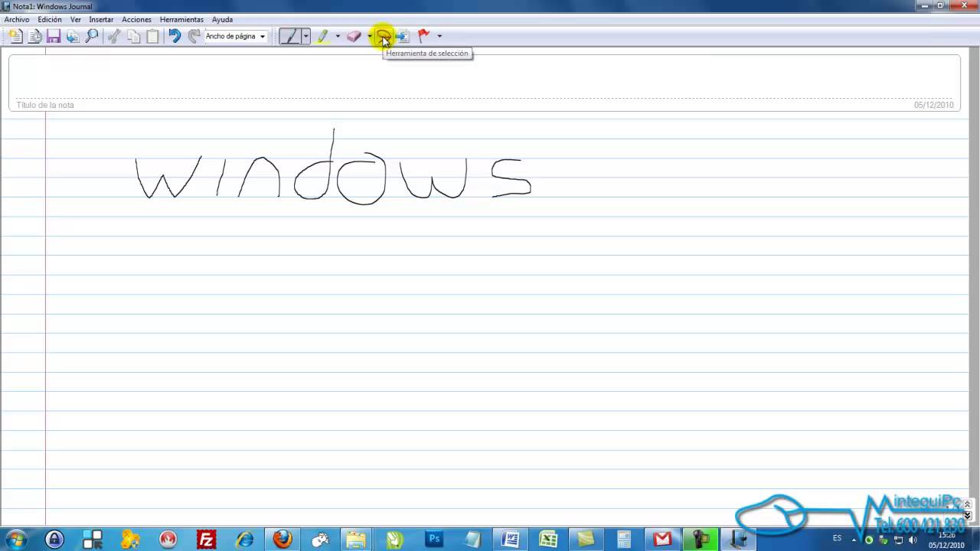
Task: Click the red Flag tool
Action: click(423, 36)
